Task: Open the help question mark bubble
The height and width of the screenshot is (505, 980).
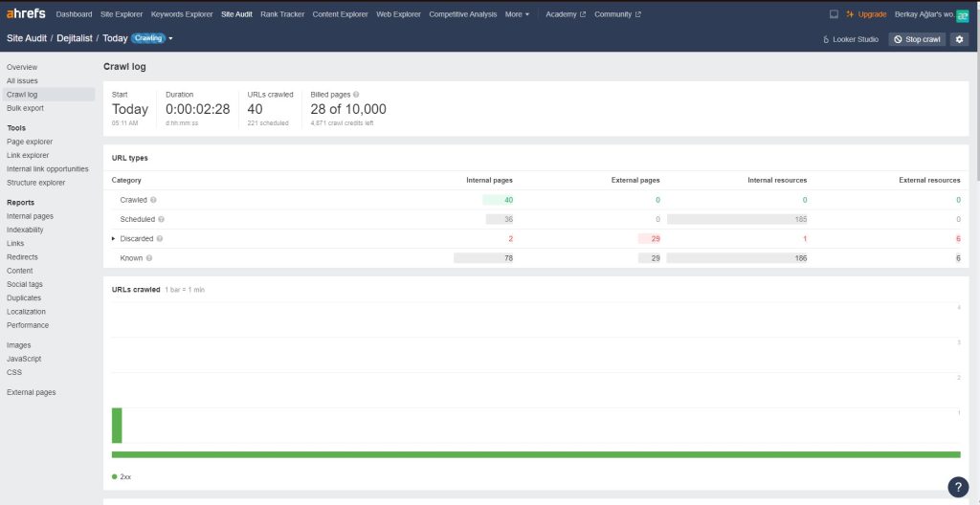Action: click(958, 487)
